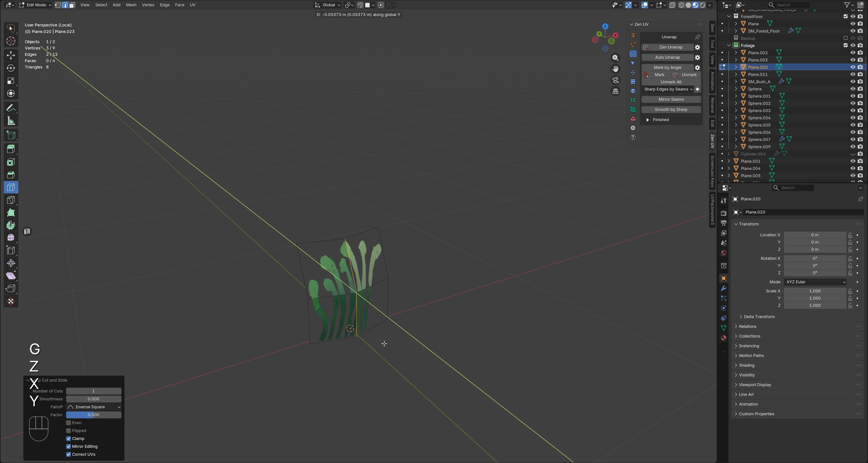Expand Delta Transform section
868x463 pixels.
click(759, 317)
